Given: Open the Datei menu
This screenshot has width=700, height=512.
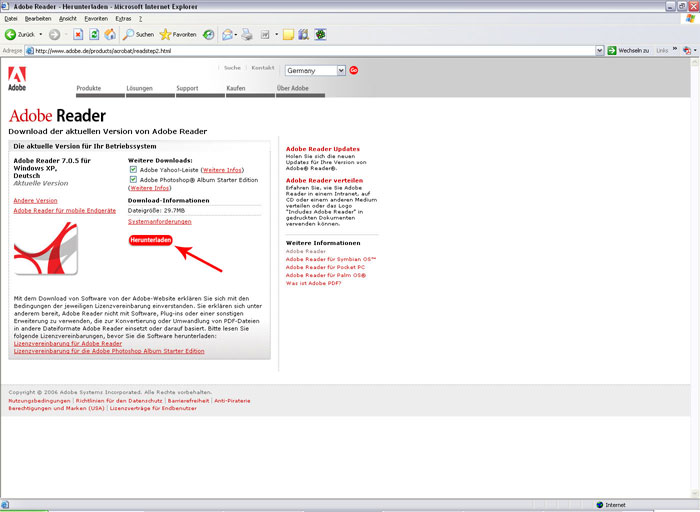Looking at the screenshot, I should click(11, 19).
